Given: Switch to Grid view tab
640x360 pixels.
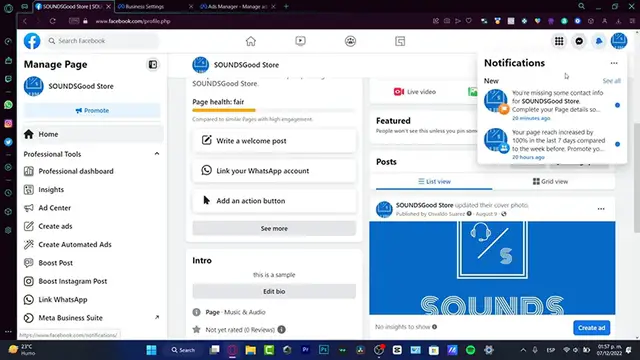Looking at the screenshot, I should [550, 182].
